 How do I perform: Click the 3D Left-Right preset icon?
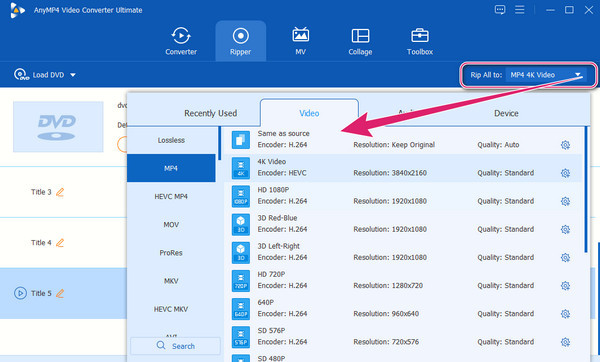[x=241, y=252]
